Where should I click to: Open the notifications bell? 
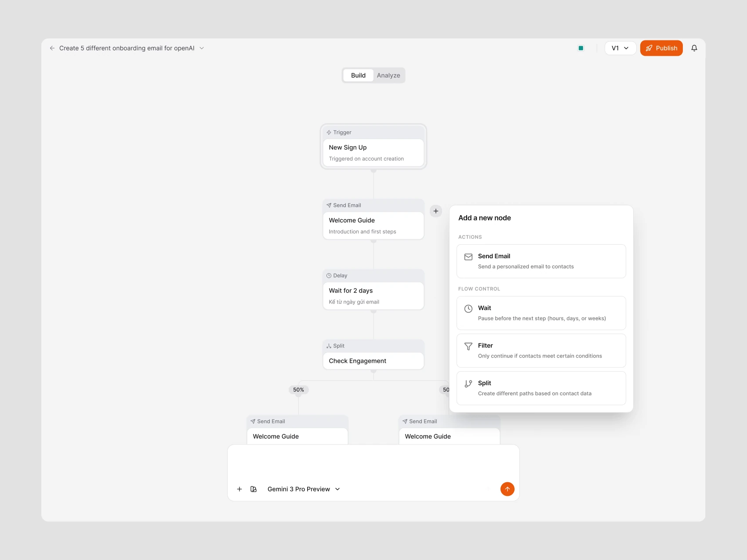tap(694, 48)
